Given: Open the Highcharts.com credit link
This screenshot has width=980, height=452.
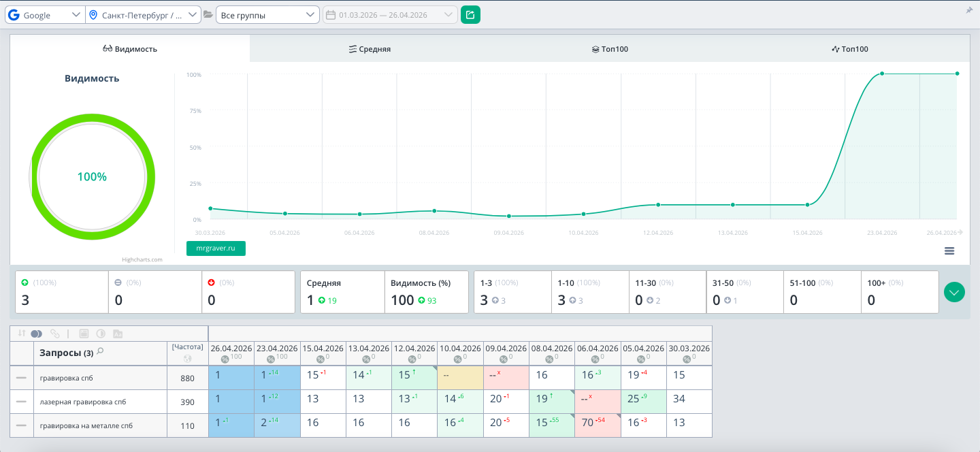Looking at the screenshot, I should [x=142, y=259].
